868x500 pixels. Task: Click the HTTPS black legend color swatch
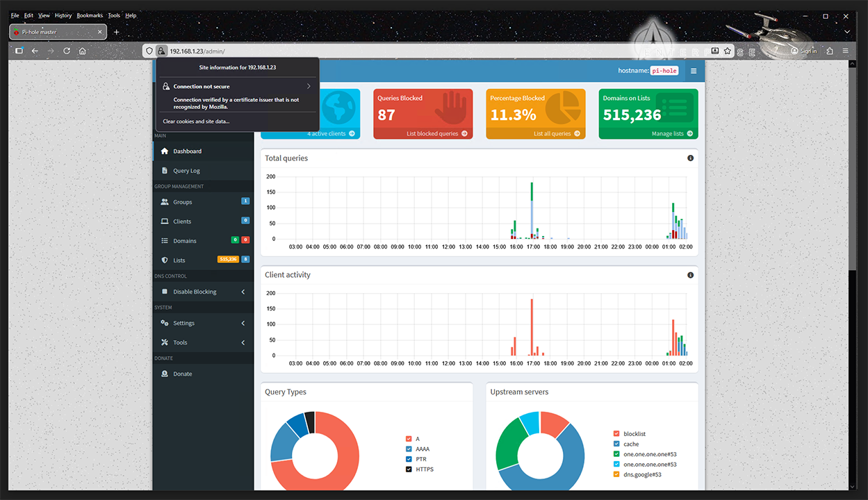click(409, 469)
